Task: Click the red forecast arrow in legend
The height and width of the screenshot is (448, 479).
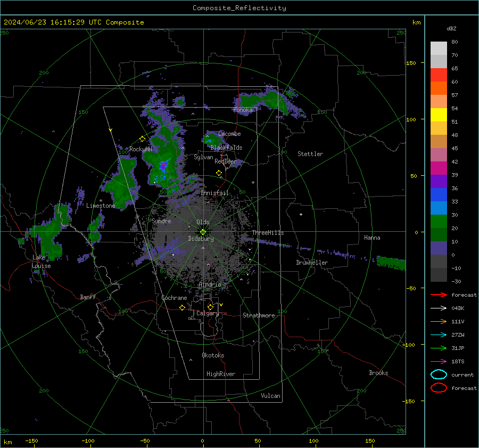Action: point(439,295)
